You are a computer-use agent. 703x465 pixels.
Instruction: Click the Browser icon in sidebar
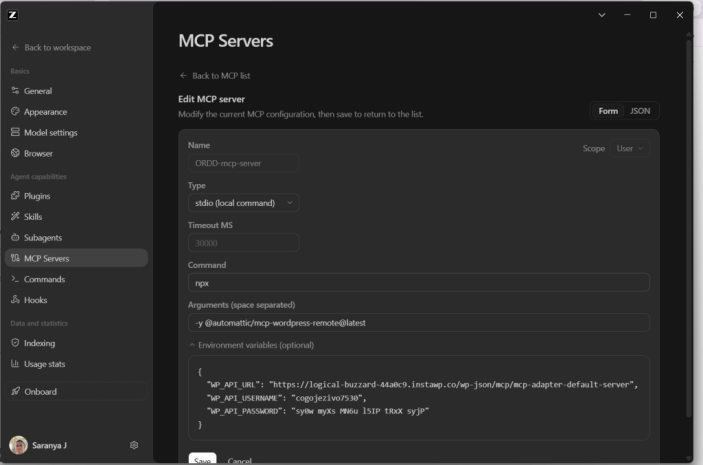pyautogui.click(x=15, y=153)
